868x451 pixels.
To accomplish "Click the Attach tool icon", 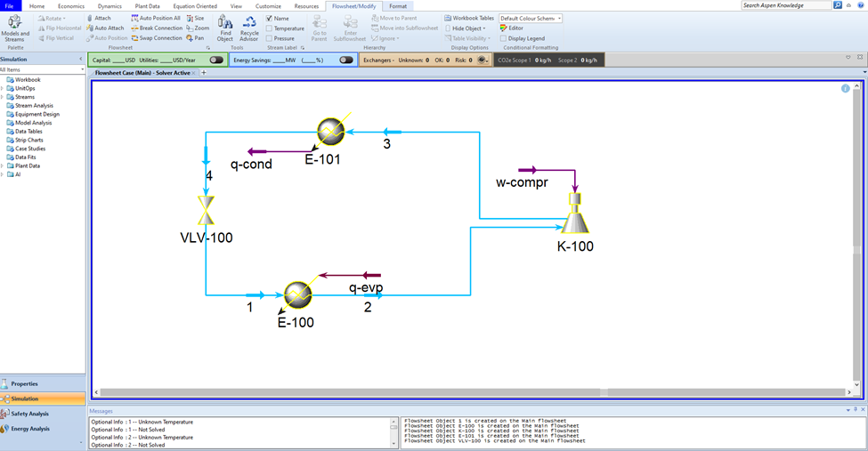I will (90, 19).
